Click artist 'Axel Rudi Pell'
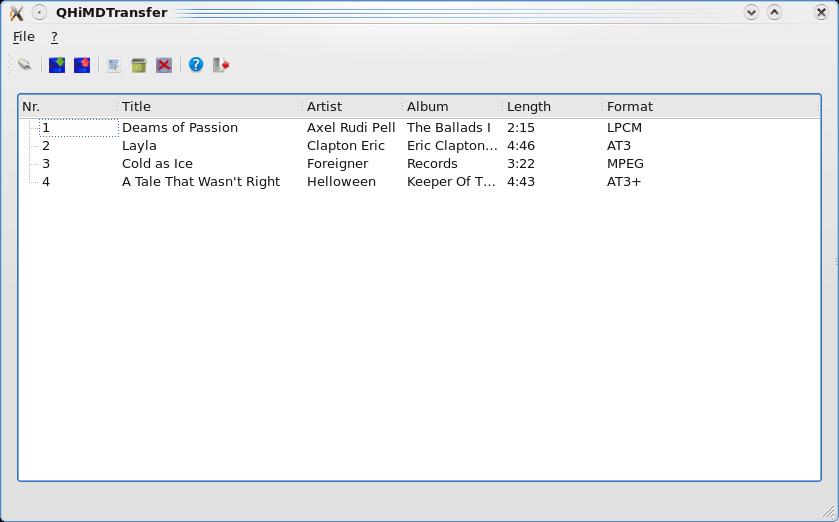This screenshot has height=522, width=839. pyautogui.click(x=351, y=128)
